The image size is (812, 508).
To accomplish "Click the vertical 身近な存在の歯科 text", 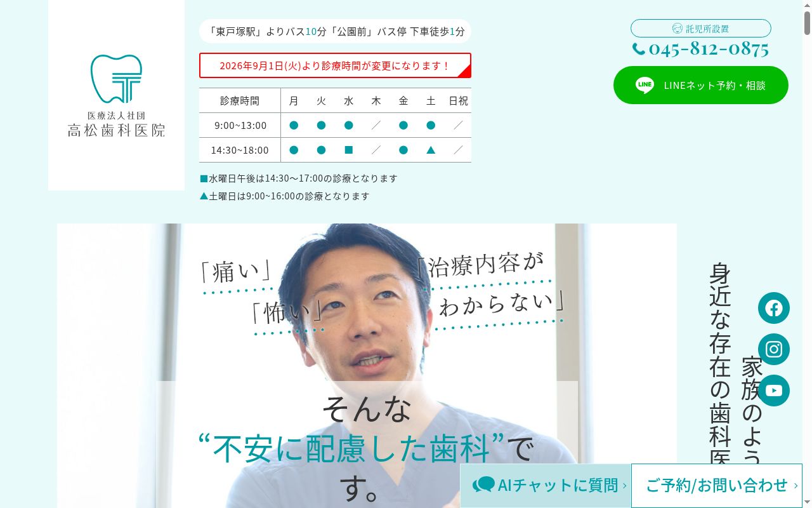I will 720,363.
